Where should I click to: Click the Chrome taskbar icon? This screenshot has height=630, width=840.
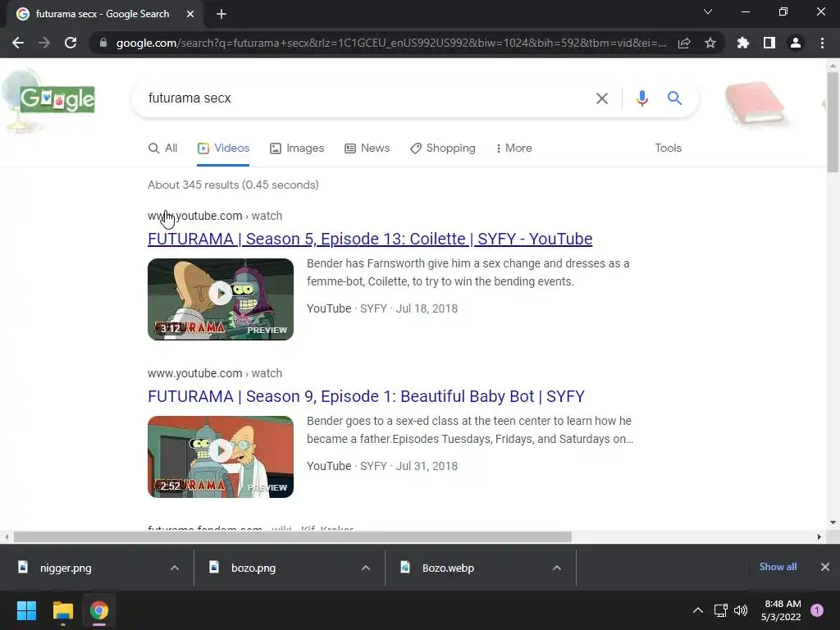tap(99, 610)
